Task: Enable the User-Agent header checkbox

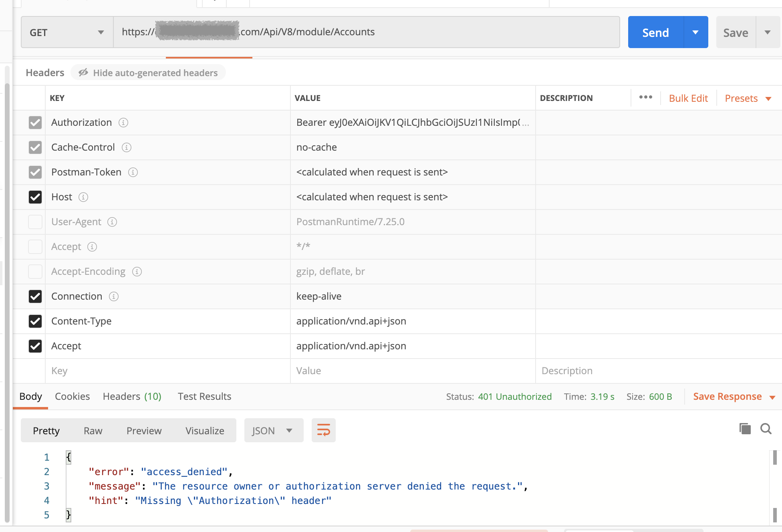Action: click(35, 222)
